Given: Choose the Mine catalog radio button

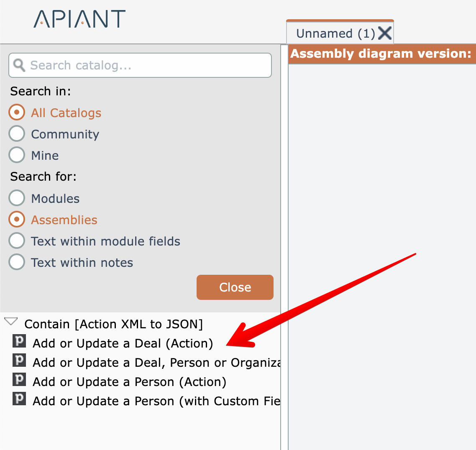Looking at the screenshot, I should [x=17, y=155].
